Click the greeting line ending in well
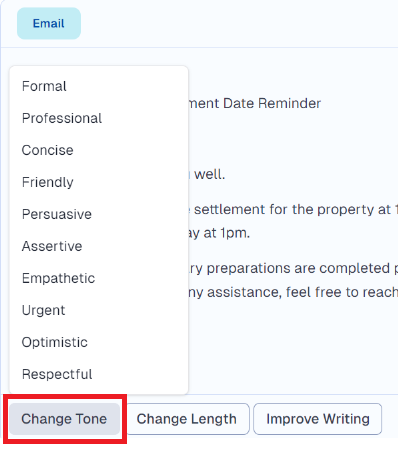 point(209,174)
